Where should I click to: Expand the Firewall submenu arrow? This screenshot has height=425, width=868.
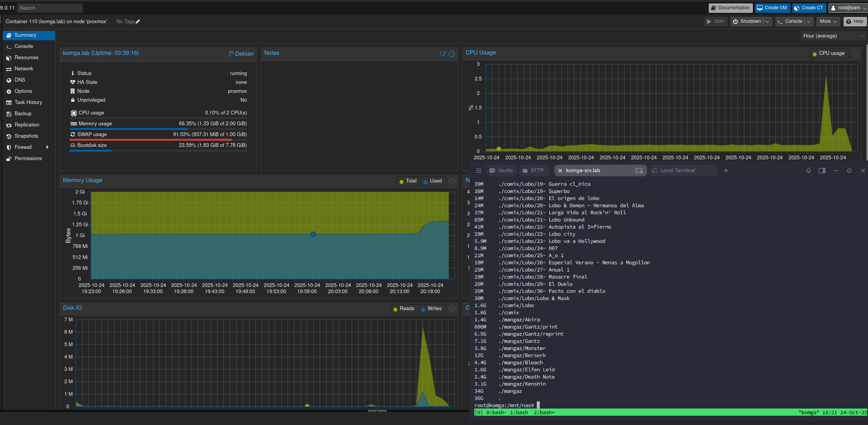click(47, 147)
